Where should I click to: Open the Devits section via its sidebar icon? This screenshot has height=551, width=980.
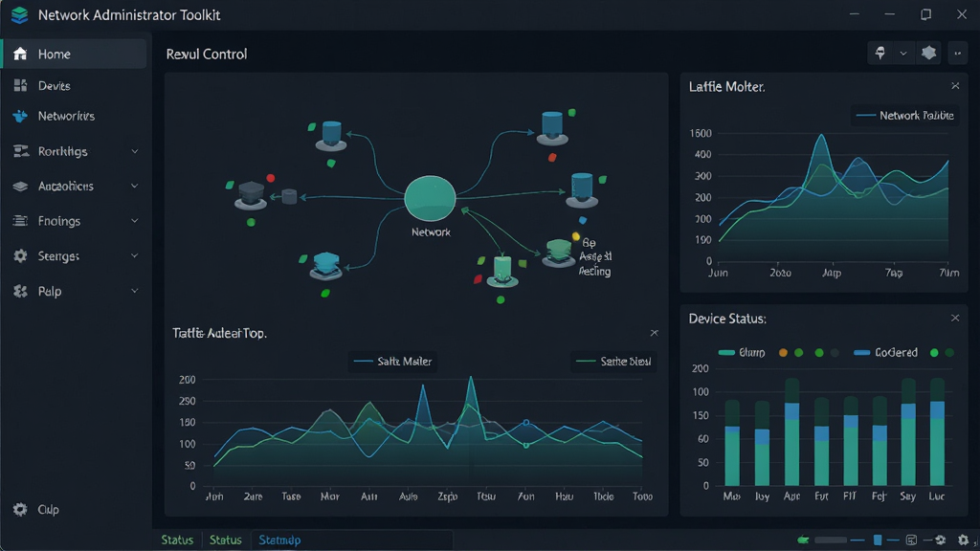tap(21, 85)
